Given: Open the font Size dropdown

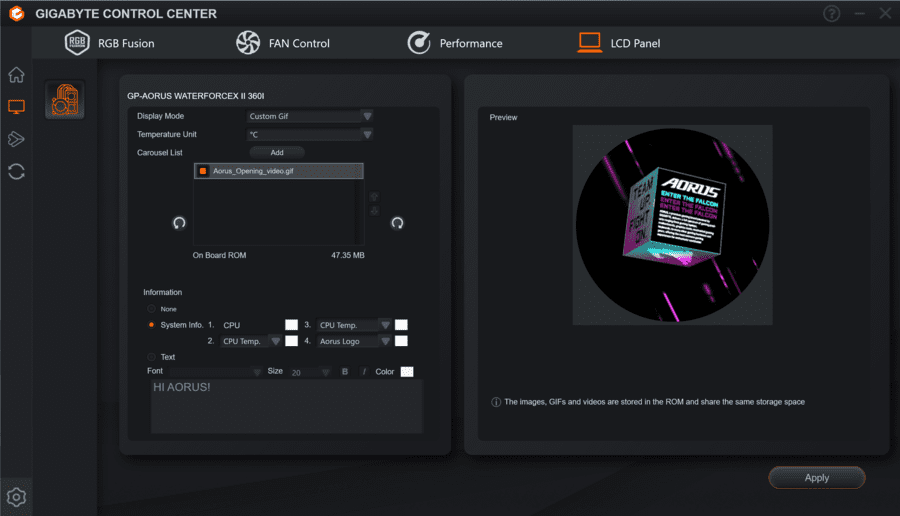Looking at the screenshot, I should [310, 373].
